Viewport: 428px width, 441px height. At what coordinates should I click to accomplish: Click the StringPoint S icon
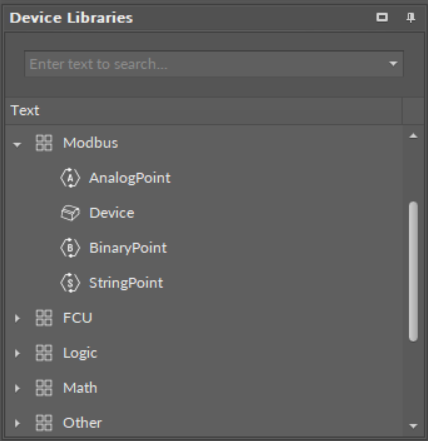click(x=70, y=283)
